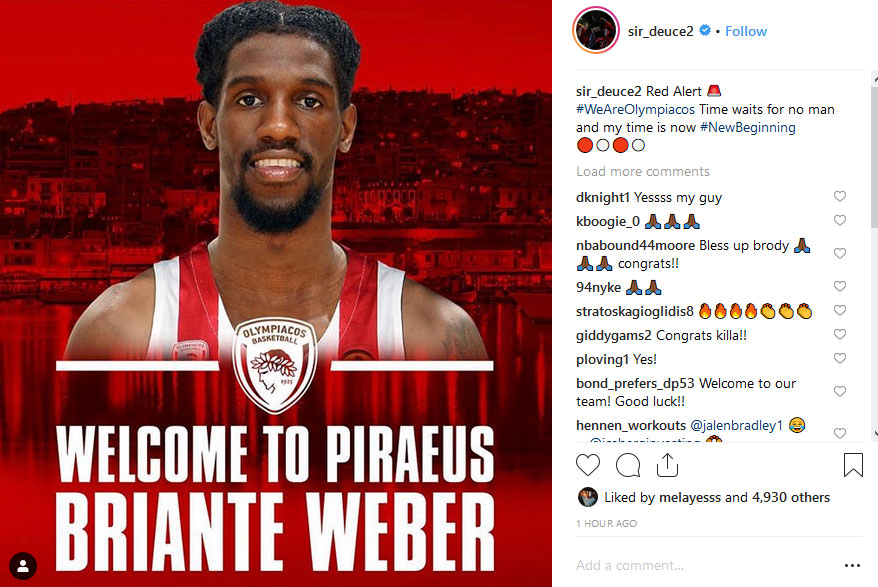Share the post using the upload arrow icon
This screenshot has width=878, height=587.
tap(667, 465)
